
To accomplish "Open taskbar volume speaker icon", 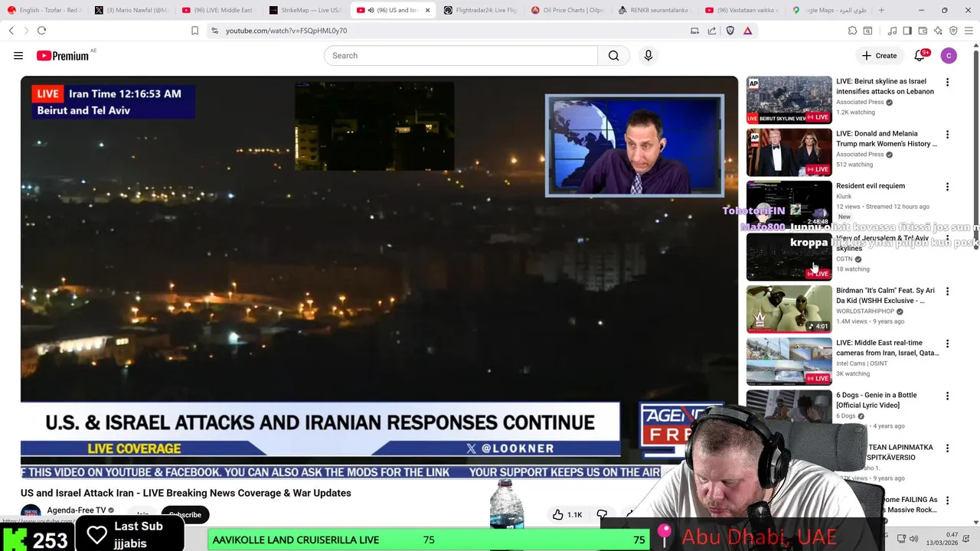I will [913, 539].
